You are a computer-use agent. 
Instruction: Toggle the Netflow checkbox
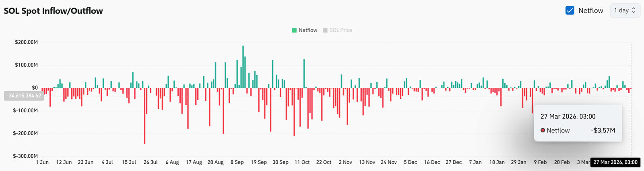[570, 10]
